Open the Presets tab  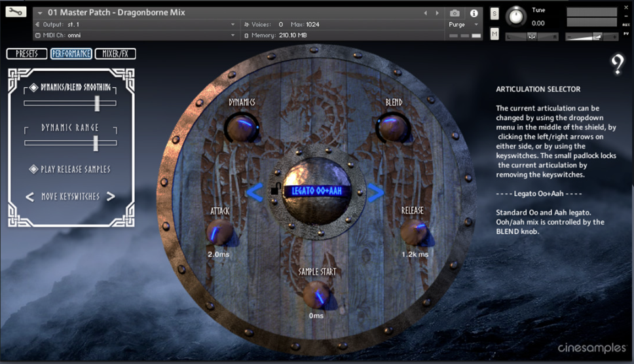27,54
